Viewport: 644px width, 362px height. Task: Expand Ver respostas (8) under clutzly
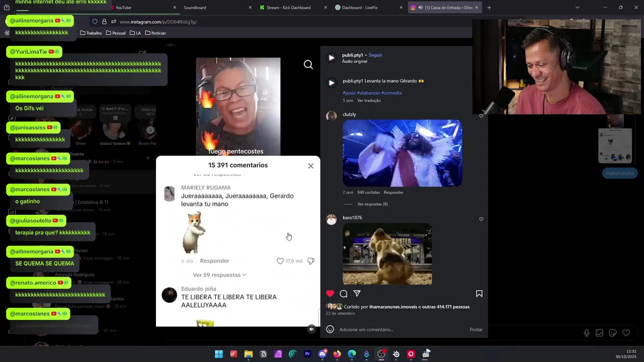372,204
